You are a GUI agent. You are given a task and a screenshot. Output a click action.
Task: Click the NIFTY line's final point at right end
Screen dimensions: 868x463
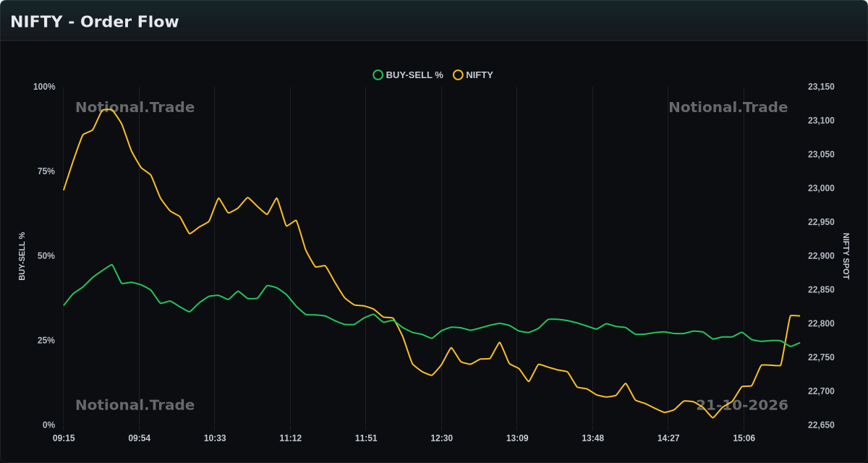pyautogui.click(x=799, y=316)
